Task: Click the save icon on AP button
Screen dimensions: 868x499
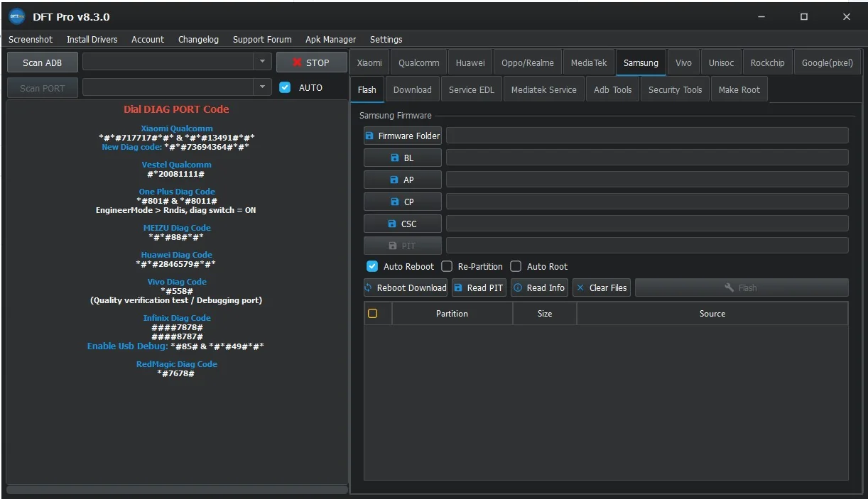Action: point(395,180)
